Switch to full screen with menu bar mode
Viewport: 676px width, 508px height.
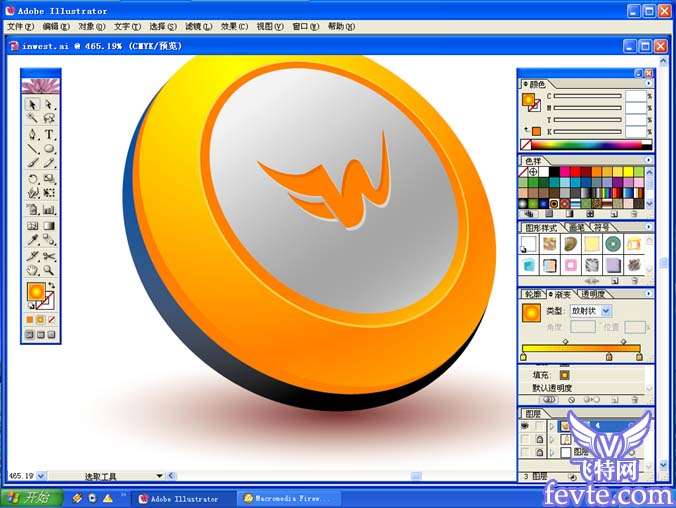point(41,334)
